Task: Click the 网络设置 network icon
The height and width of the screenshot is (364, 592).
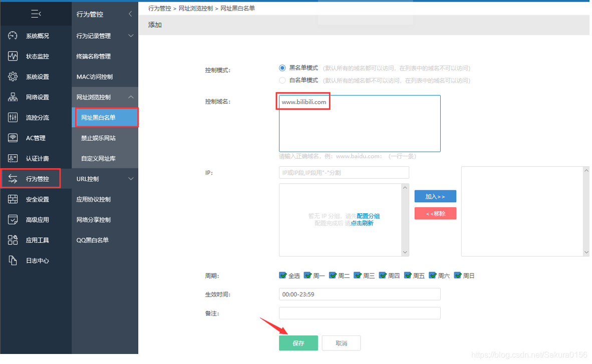Action: 13,97
